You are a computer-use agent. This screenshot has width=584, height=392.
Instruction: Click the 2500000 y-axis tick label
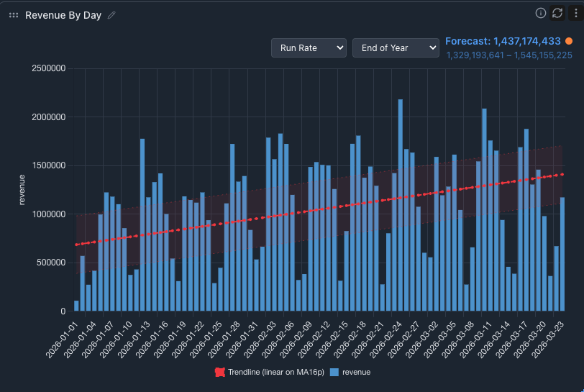45,68
